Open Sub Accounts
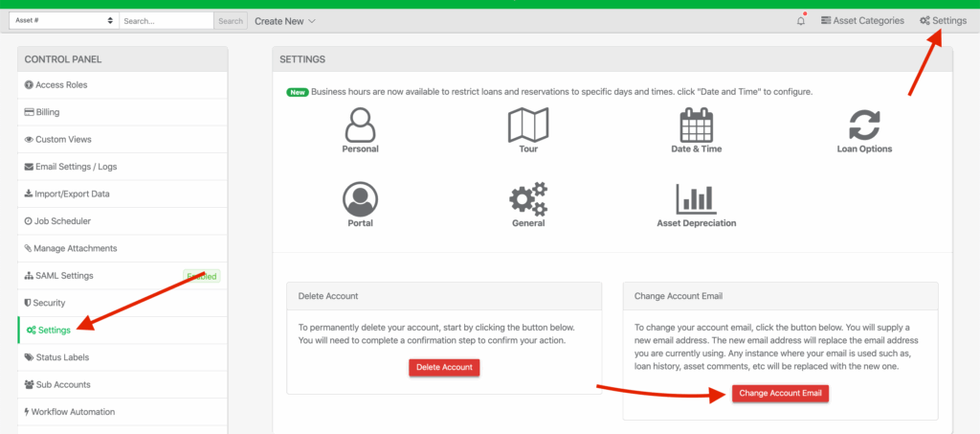The width and height of the screenshot is (980, 434). pyautogui.click(x=122, y=384)
